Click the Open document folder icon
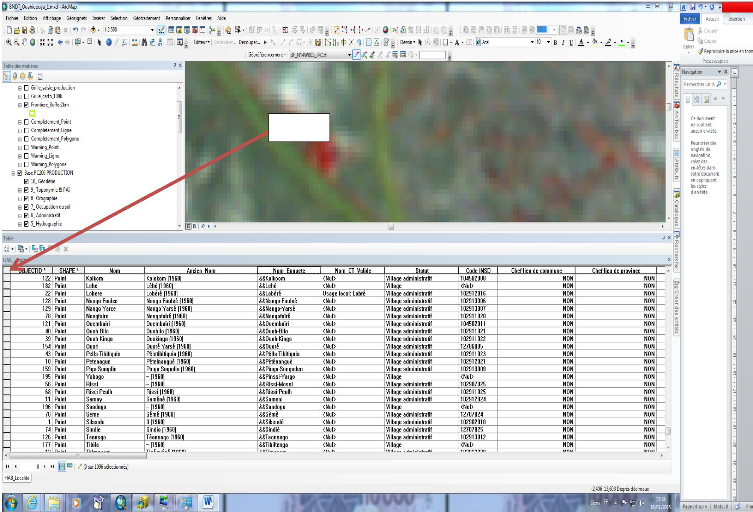 (17, 30)
